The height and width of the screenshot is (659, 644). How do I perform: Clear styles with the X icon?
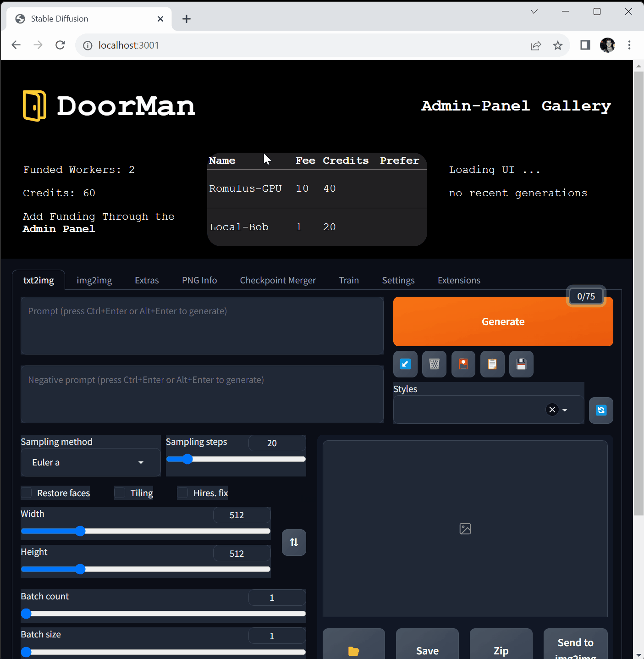click(x=552, y=410)
